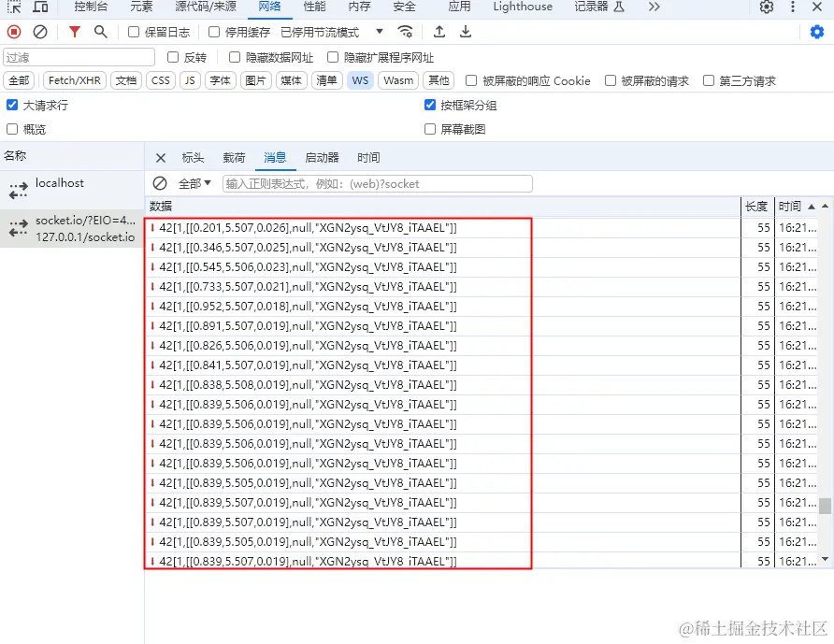Toggle the device toolbar icon

tap(40, 7)
